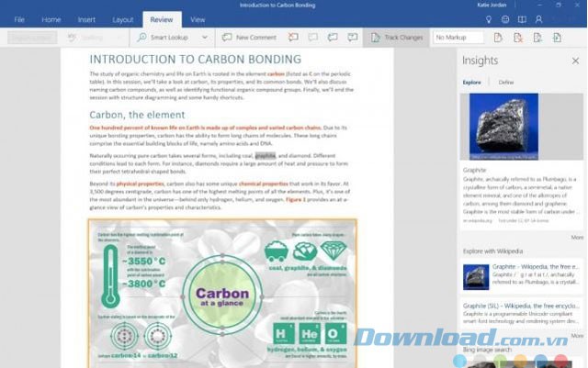Viewport: 588px width, 368px height.
Task: Toggle Track Changes on
Action: click(x=396, y=38)
